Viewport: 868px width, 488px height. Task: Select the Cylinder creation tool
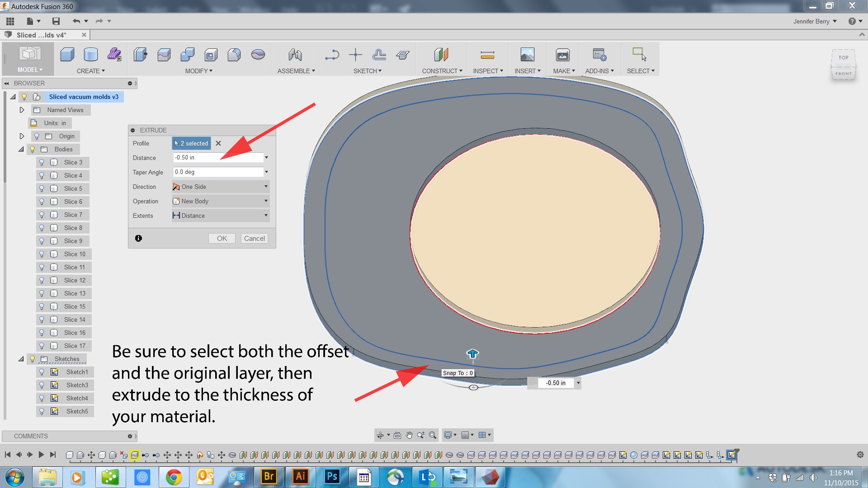[90, 54]
